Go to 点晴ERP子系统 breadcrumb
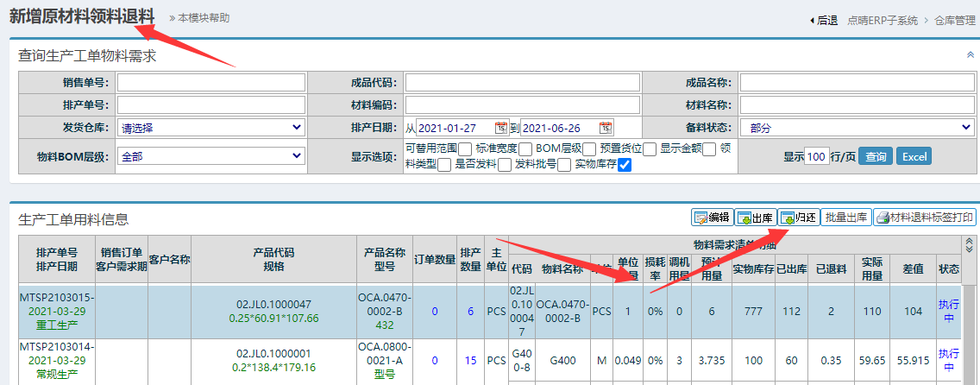980x385 pixels. pos(883,20)
